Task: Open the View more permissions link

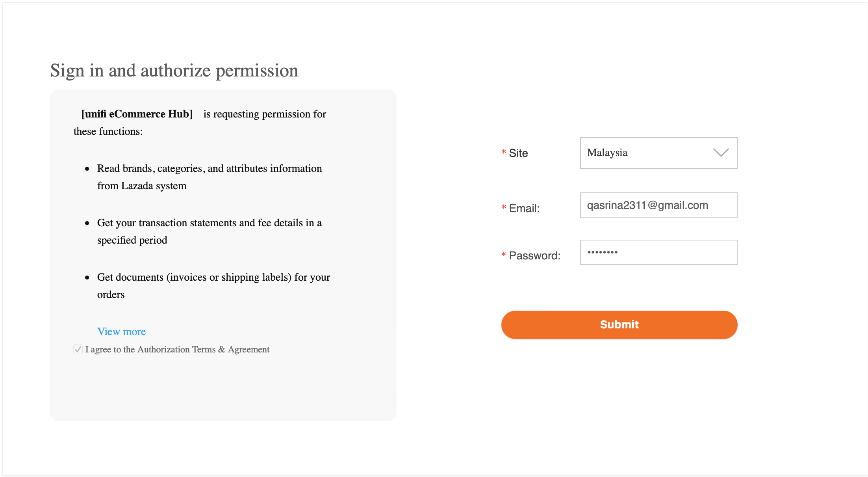Action: click(121, 332)
